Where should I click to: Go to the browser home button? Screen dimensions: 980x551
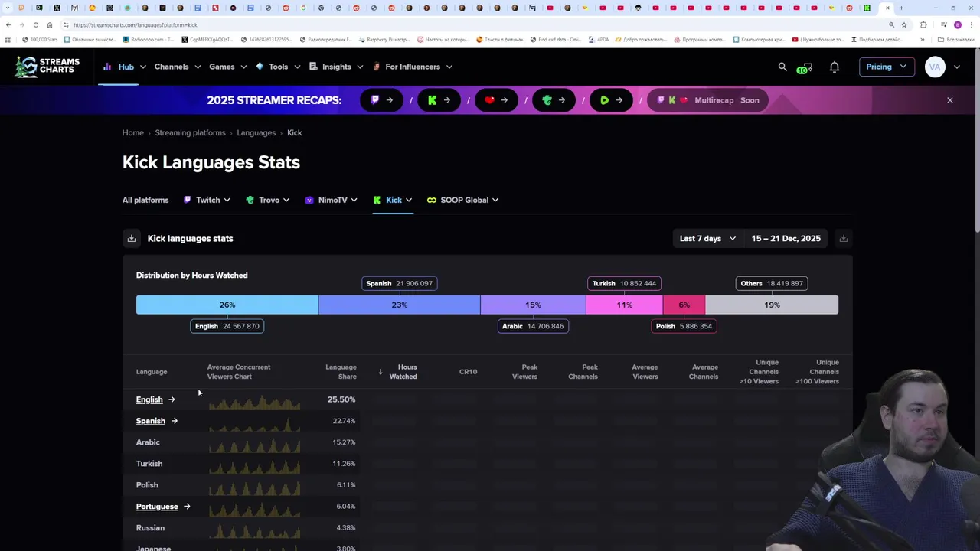pyautogui.click(x=50, y=25)
